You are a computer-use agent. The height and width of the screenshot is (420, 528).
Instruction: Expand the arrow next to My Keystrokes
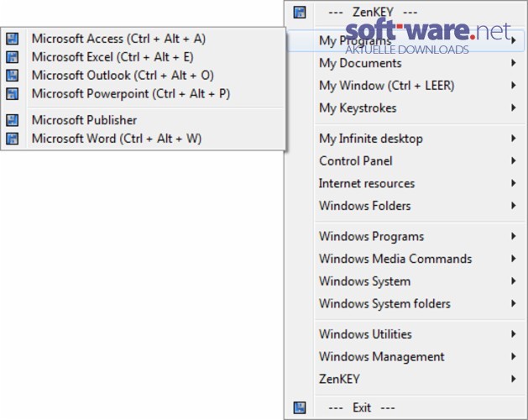514,108
